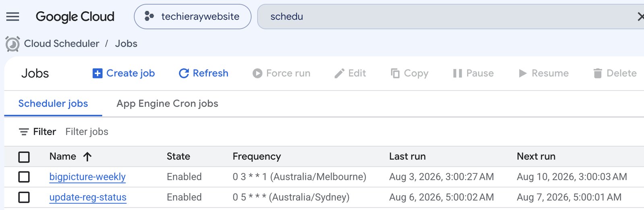Click next run Aug 7, 2026, 5:00:01 AM

click(569, 197)
